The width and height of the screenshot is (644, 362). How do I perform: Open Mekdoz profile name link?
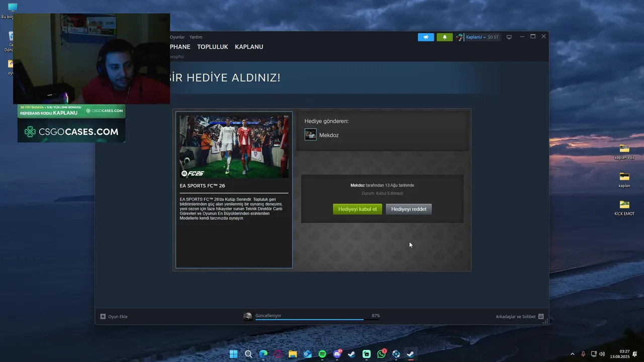329,135
